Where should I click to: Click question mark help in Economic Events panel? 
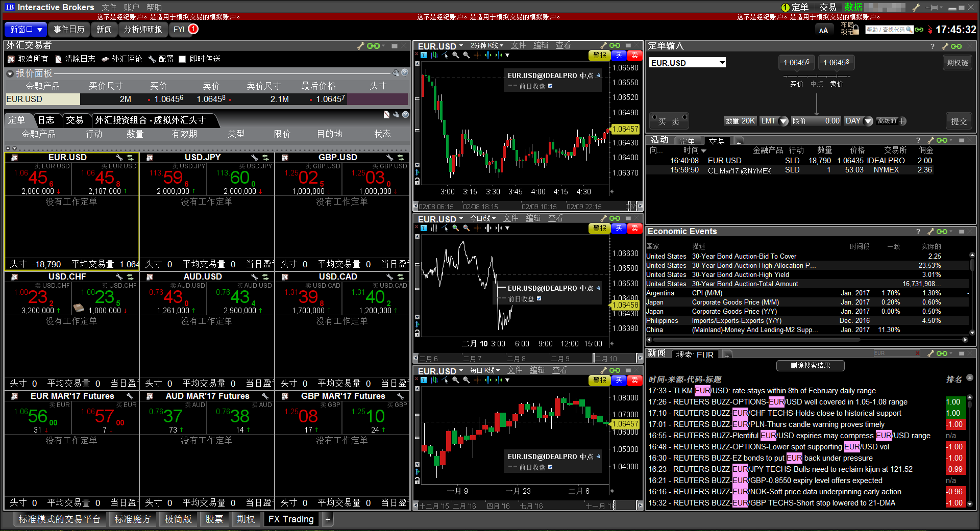[918, 232]
